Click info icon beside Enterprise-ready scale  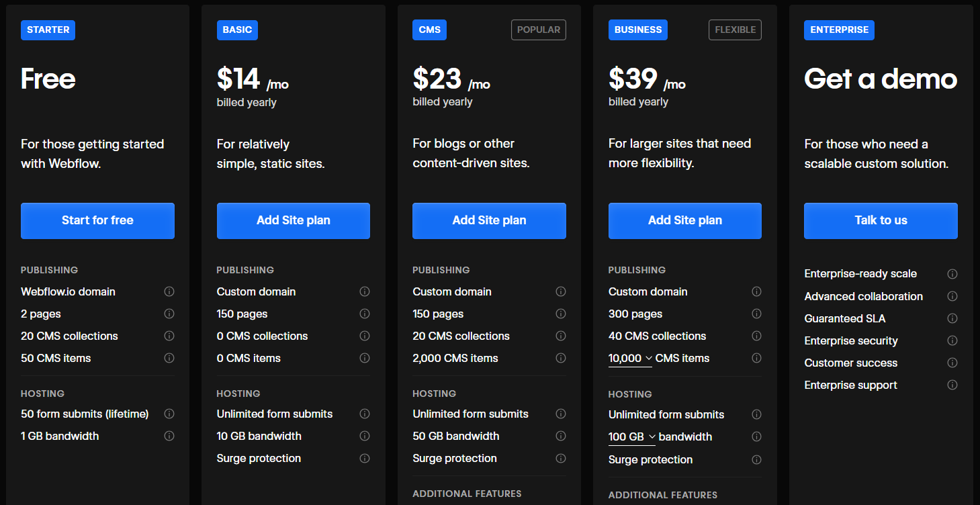click(x=952, y=274)
